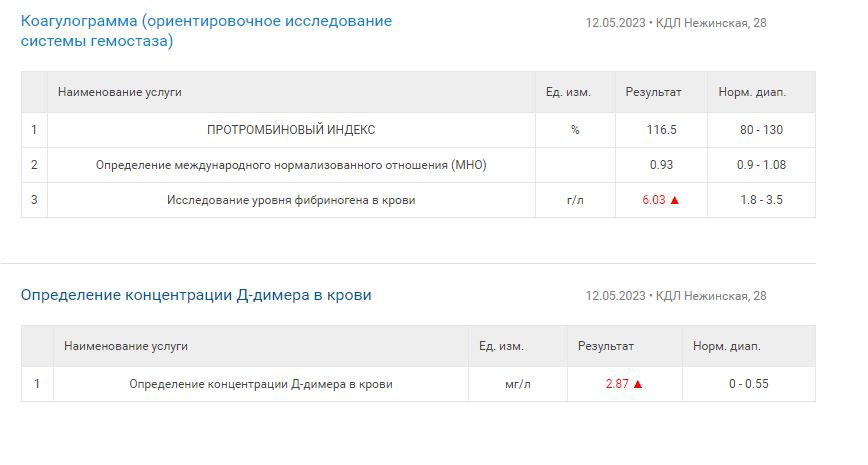Click Ед. изм. header in D-dimer table
Screen dimensions: 868x465
(501, 347)
